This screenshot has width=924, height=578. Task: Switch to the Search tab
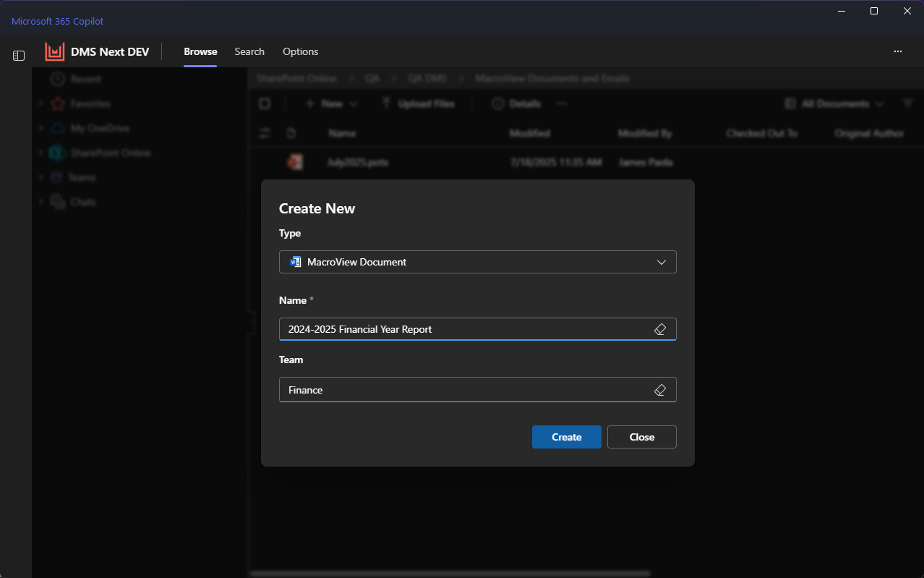(249, 51)
